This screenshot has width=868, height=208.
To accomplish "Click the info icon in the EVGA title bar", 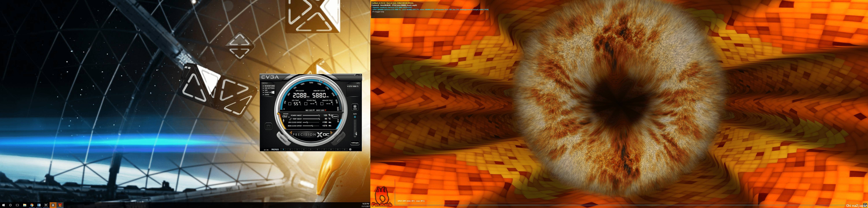I will 354,75.
